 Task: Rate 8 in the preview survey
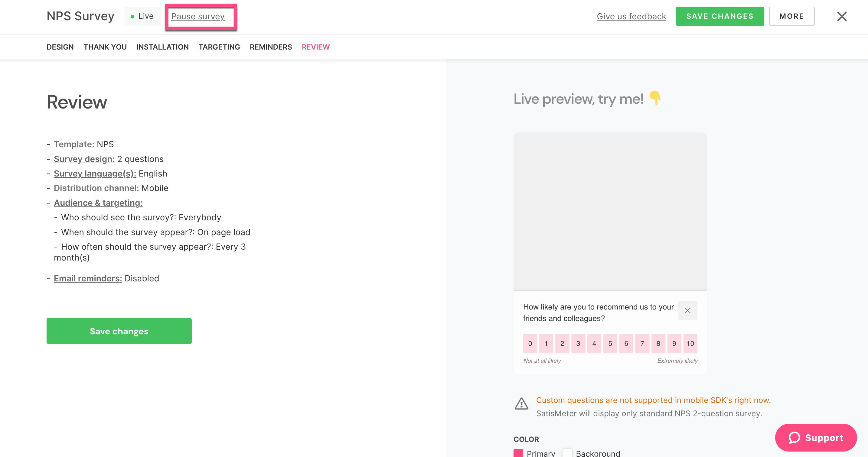pos(658,343)
